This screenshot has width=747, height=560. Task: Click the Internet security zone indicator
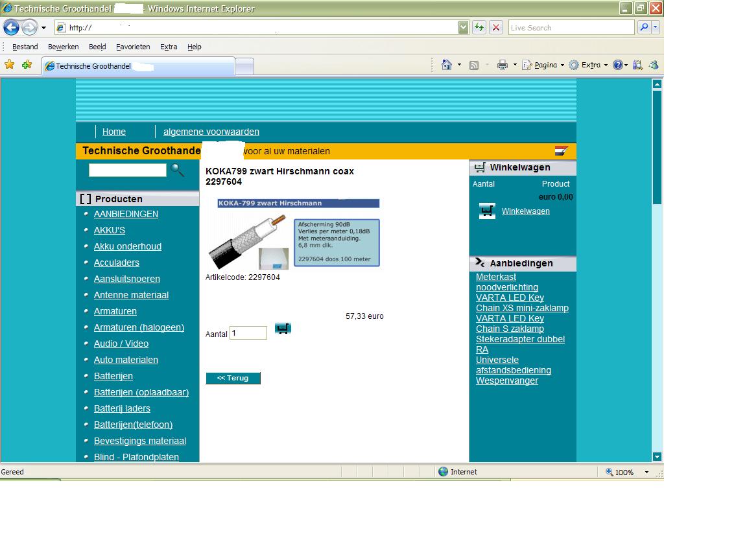tap(457, 472)
